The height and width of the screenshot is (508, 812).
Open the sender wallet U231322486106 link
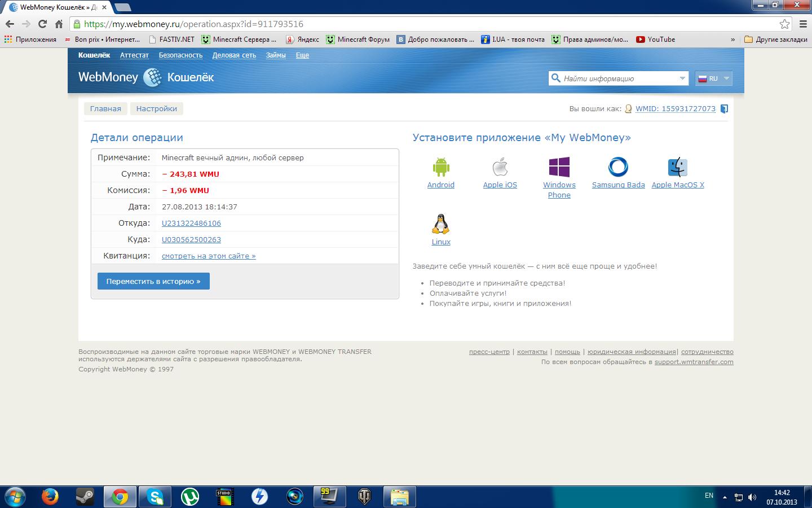tap(191, 223)
